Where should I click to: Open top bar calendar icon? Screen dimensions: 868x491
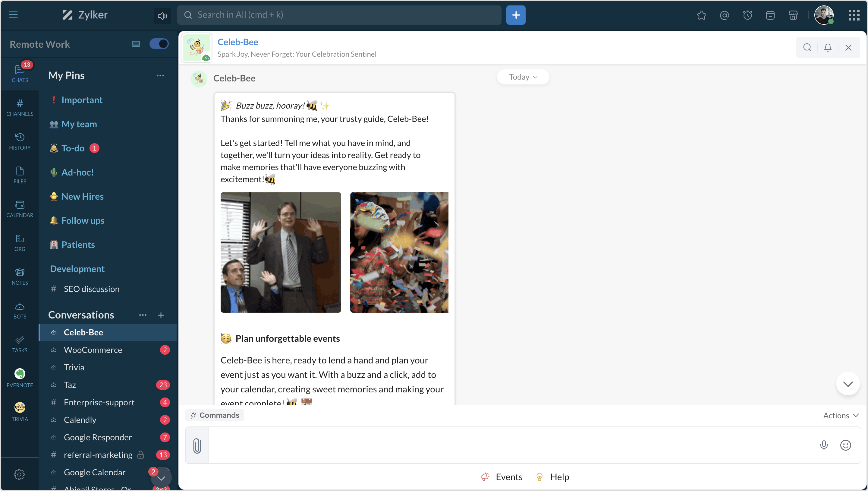(770, 15)
